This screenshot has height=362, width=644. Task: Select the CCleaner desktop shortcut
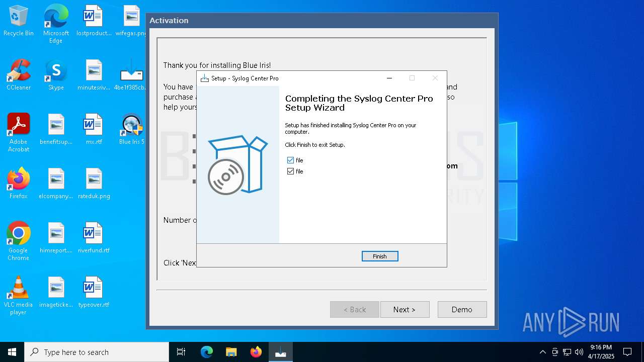click(19, 75)
